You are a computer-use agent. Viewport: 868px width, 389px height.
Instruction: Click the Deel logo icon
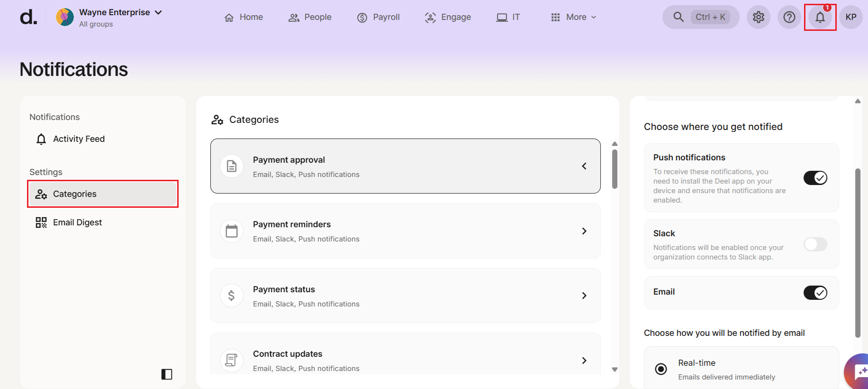point(28,18)
